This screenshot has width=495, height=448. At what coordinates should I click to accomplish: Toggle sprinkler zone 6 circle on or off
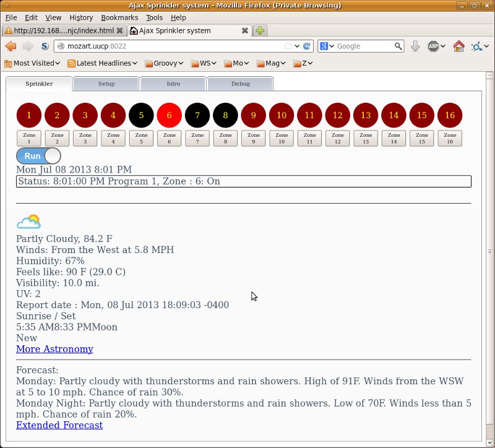click(169, 114)
